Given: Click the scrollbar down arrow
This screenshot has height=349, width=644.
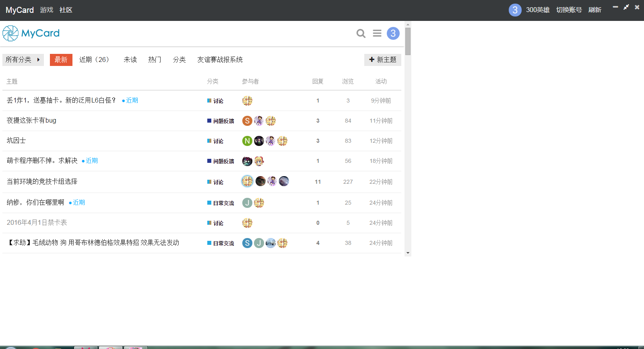Looking at the screenshot, I should click(x=408, y=253).
